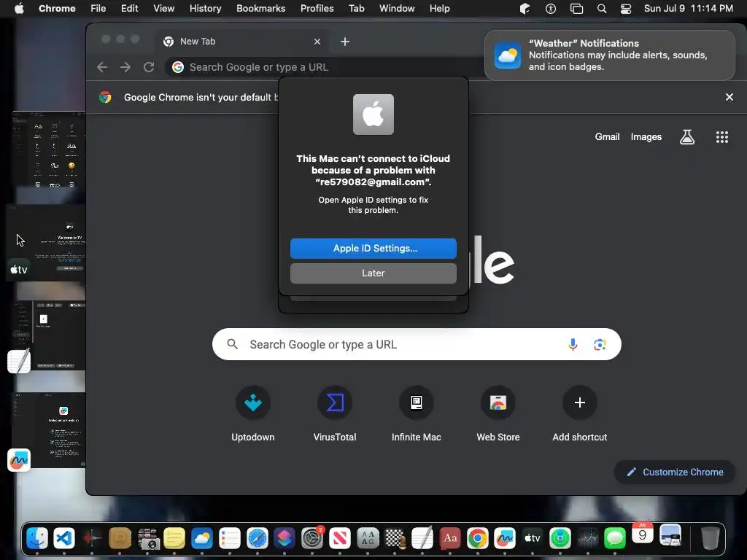Open System Settings with red badge in Dock
747x560 pixels.
pyautogui.click(x=312, y=539)
